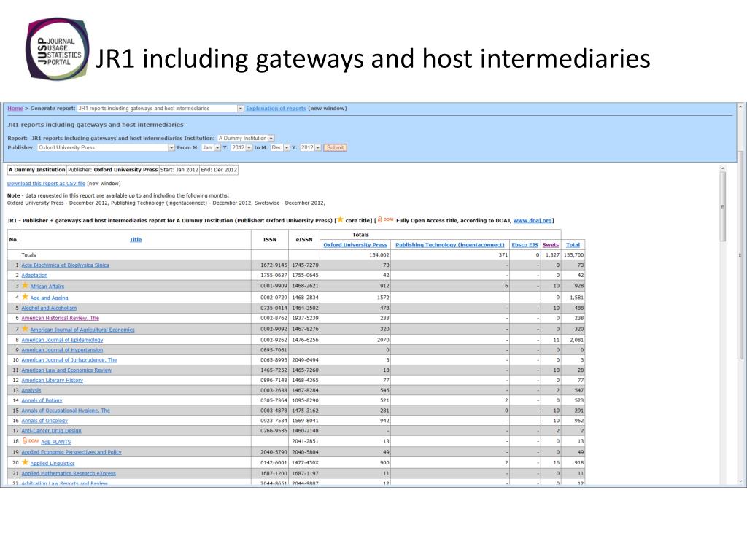Screen dimensions: 747x560
Task: Click star icon beside American Journal of Agricultural Economics
Action: tap(26, 329)
